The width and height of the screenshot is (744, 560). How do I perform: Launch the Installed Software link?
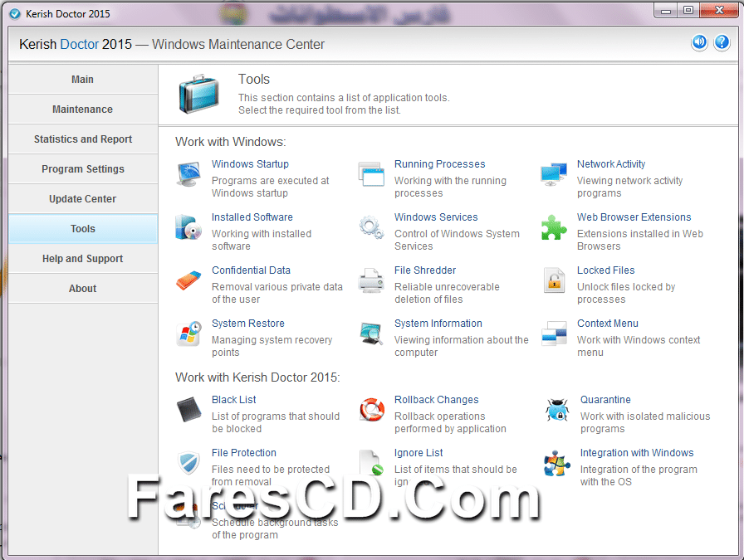[252, 217]
